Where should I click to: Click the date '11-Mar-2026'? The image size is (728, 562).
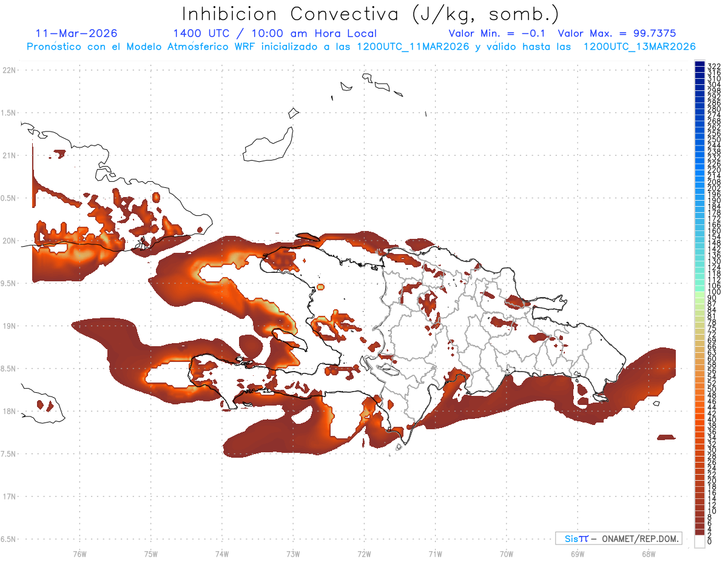77,33
